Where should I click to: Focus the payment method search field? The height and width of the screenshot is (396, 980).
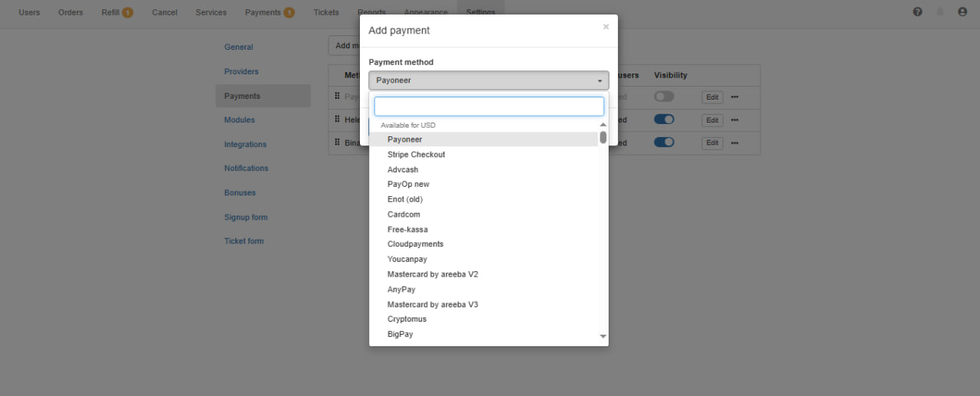[x=488, y=106]
